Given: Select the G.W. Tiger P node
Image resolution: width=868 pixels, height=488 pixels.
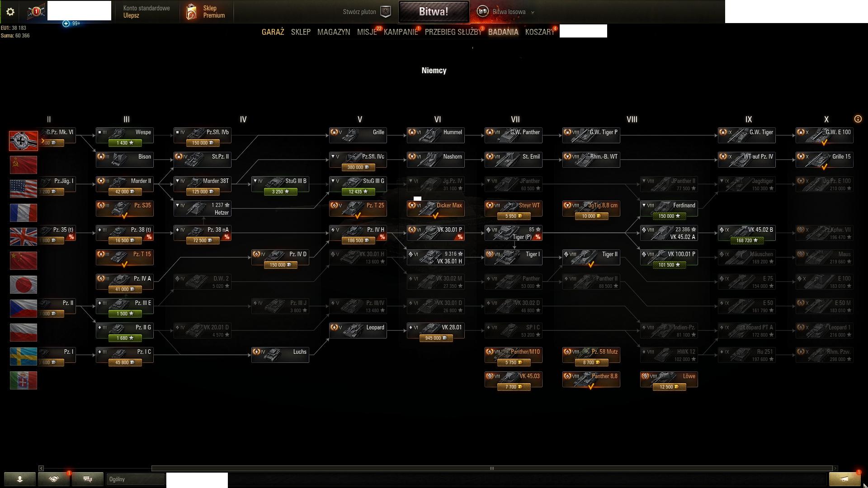Looking at the screenshot, I should coord(591,136).
